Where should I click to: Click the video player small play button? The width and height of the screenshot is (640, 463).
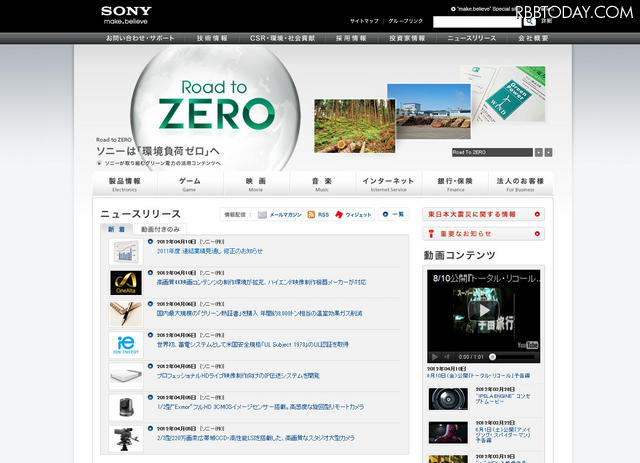[435, 357]
